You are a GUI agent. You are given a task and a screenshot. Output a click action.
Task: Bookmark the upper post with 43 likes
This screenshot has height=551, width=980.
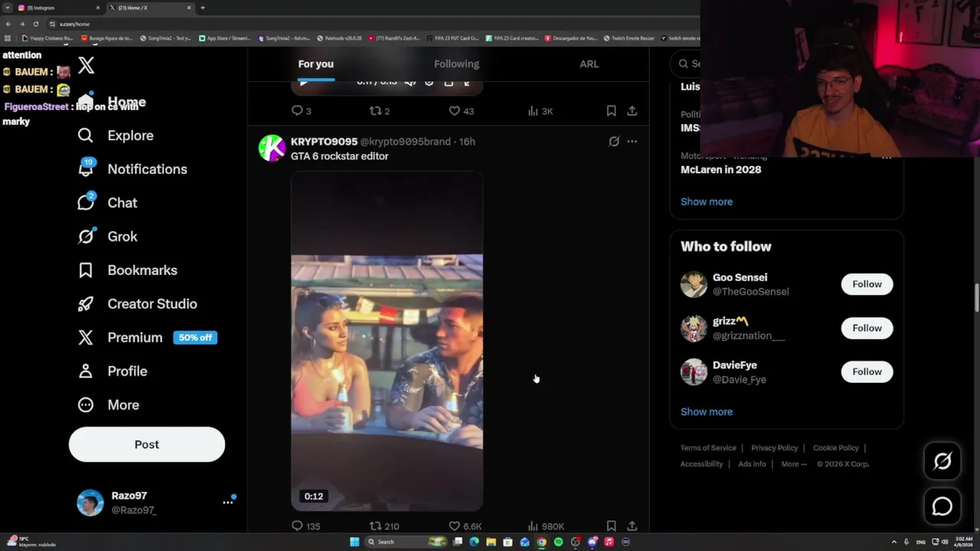[x=611, y=111]
